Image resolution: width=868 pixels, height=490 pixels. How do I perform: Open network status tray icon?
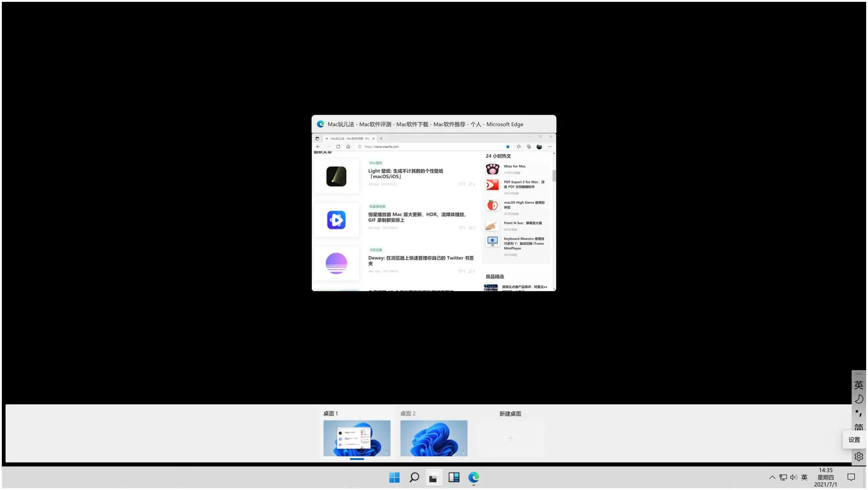pyautogui.click(x=783, y=477)
